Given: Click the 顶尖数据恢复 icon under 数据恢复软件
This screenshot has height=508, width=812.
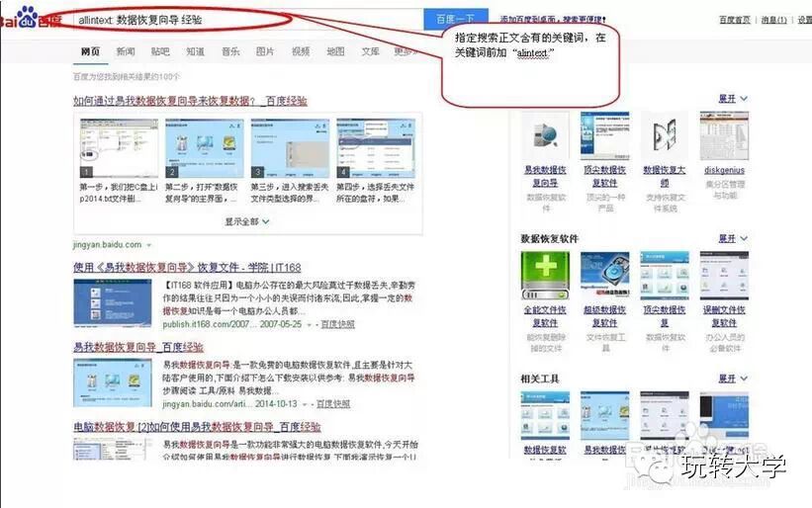Looking at the screenshot, I should click(665, 276).
